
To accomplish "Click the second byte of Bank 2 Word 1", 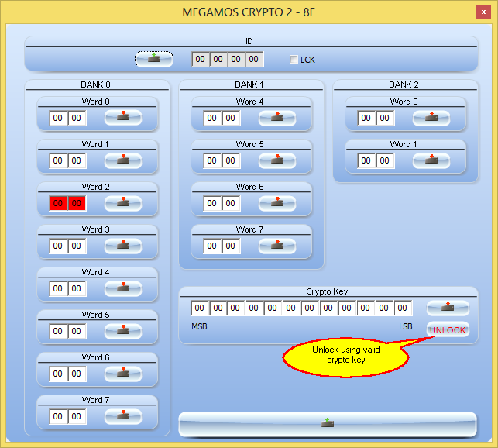I will coord(385,160).
